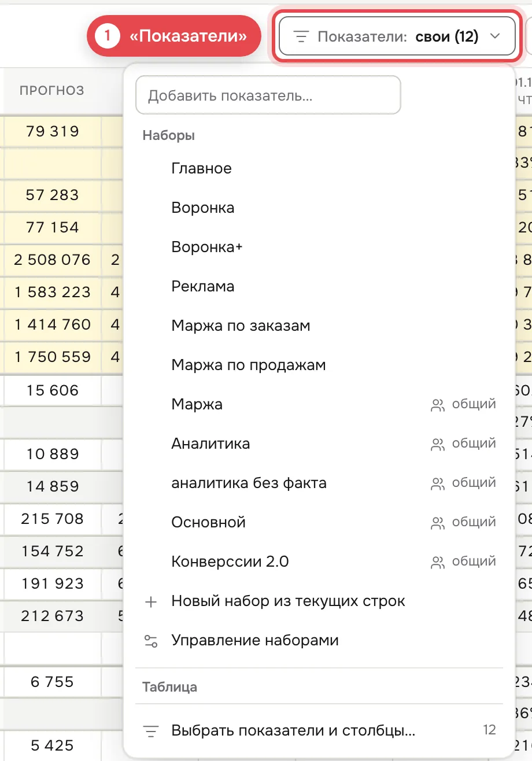The width and height of the screenshot is (532, 761).
Task: Click the shared-users icon on «Маржа» row
Action: [x=438, y=405]
